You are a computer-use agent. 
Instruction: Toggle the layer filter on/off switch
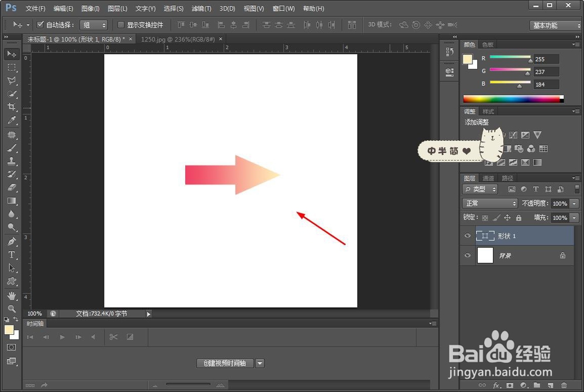pos(577,189)
